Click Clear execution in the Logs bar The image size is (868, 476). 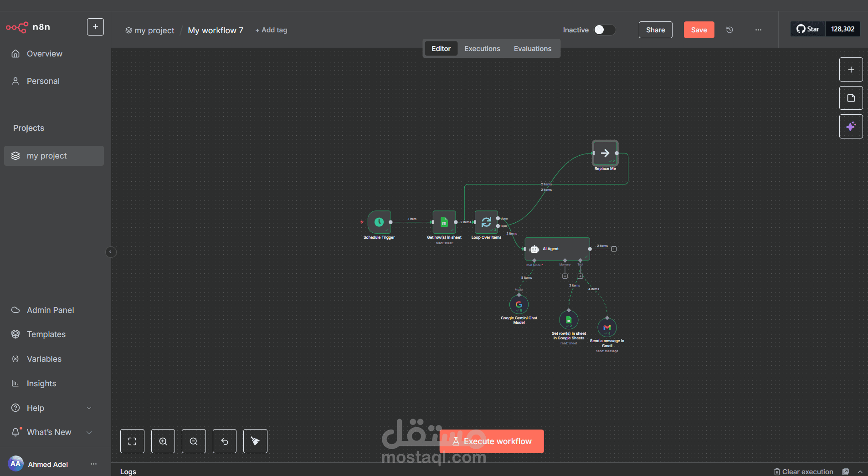pyautogui.click(x=803, y=471)
